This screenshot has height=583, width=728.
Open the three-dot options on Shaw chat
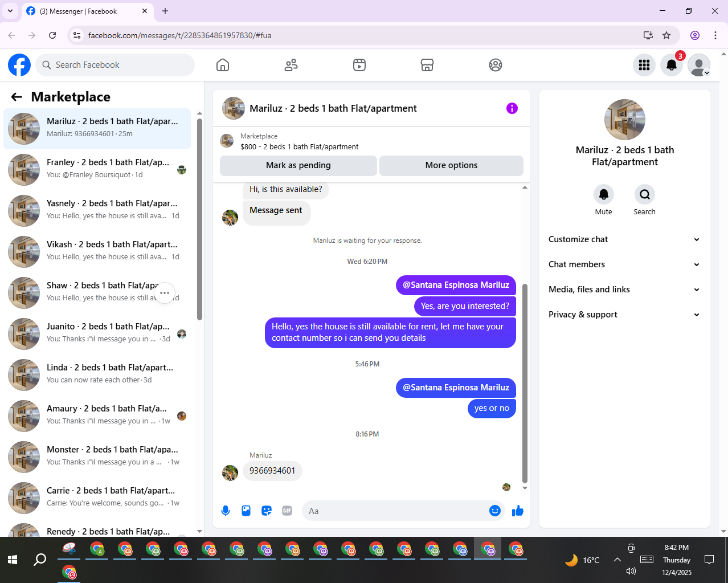(165, 293)
